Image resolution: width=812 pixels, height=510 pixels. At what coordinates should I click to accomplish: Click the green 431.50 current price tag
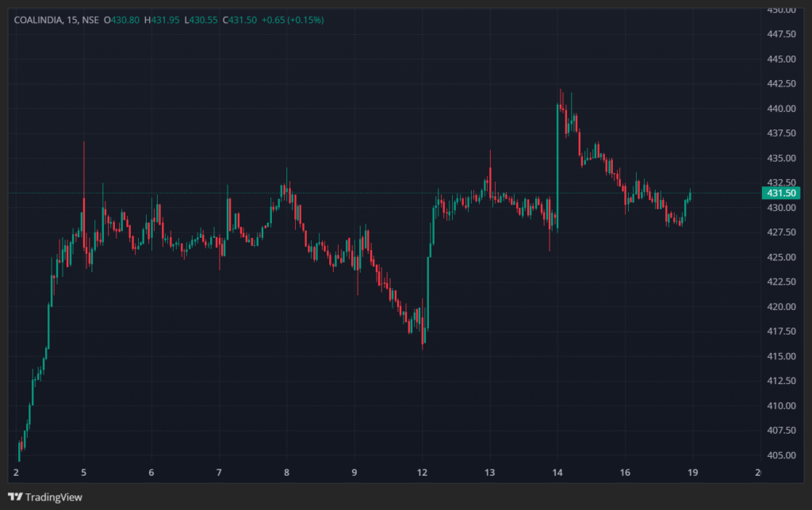[781, 193]
